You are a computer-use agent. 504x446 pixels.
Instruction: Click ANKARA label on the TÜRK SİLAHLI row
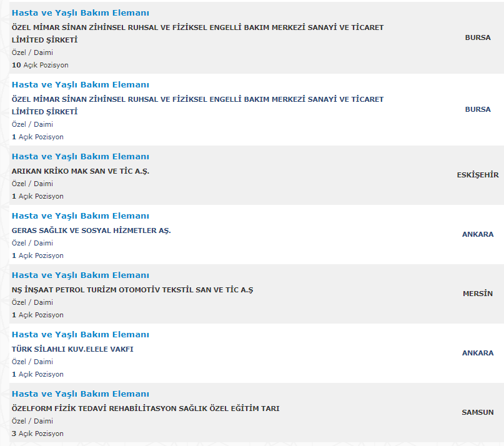[478, 353]
